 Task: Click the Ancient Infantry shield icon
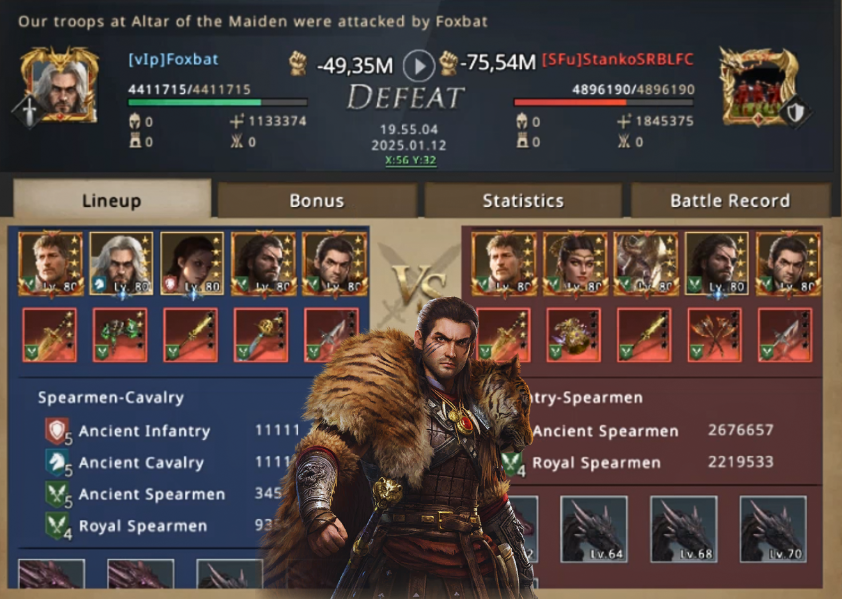57,431
